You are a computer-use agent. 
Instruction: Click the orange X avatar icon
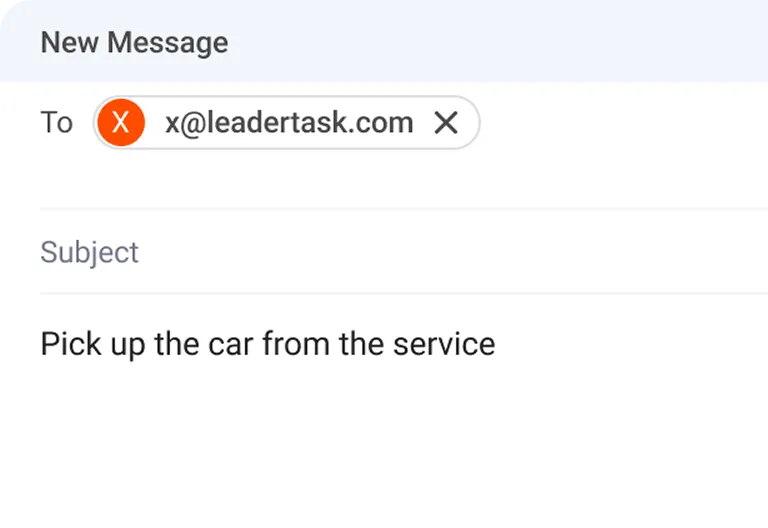(120, 123)
